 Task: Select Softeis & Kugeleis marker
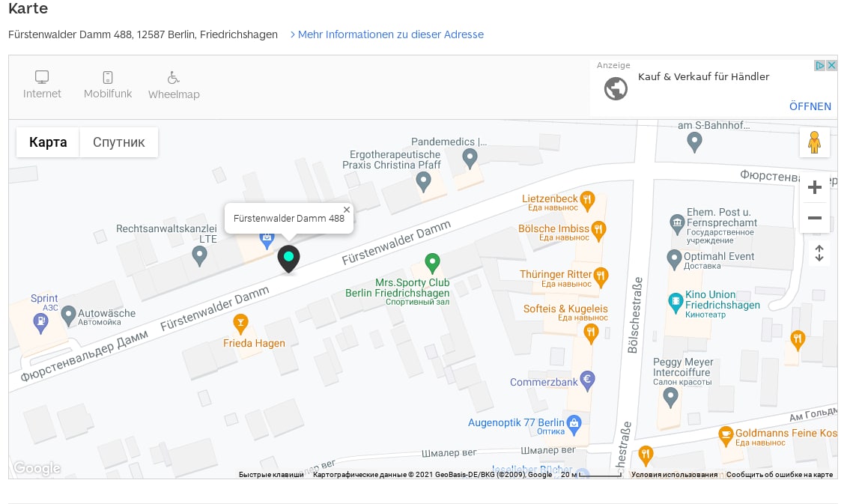coord(591,333)
